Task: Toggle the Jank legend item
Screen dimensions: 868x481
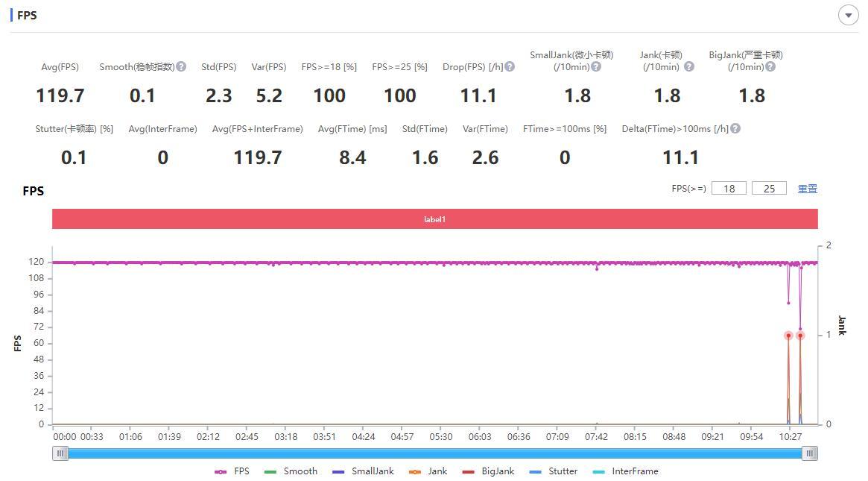Action: tap(428, 471)
